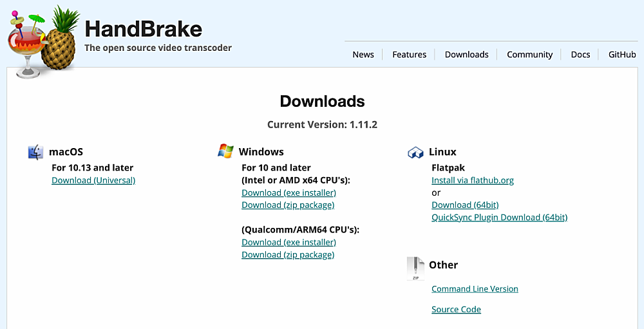Screen dimensions: 644x329
Task: Click the macOS Download (Universal) link
Action: (93, 180)
